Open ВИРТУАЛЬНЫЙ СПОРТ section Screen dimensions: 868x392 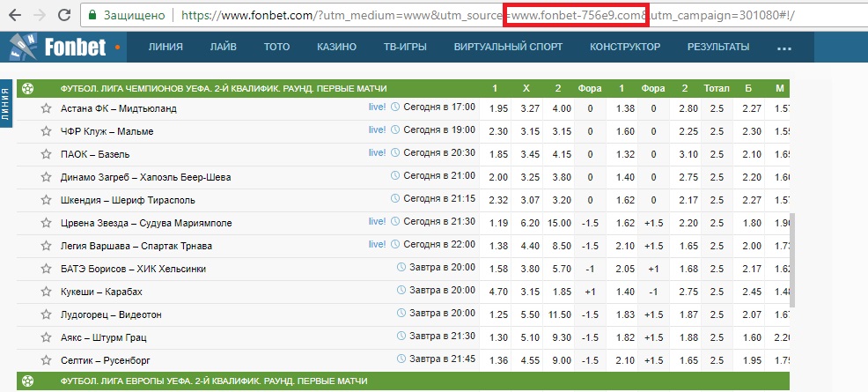click(x=508, y=47)
